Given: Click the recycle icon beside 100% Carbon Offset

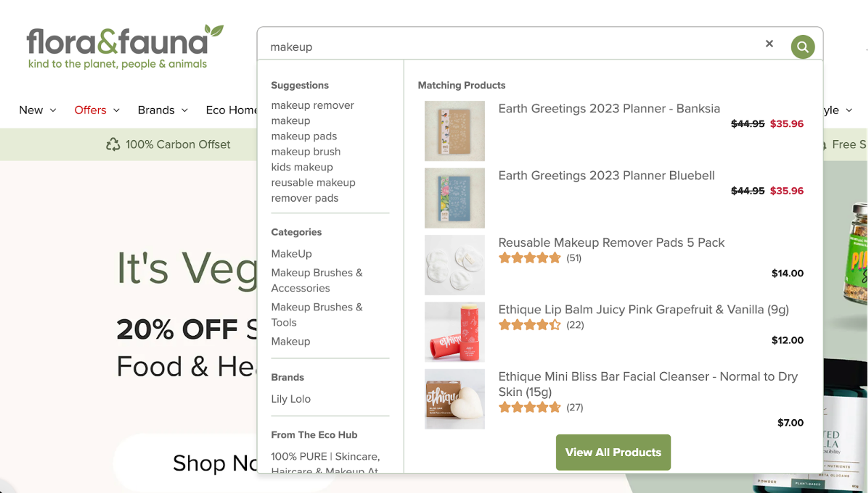Looking at the screenshot, I should [113, 144].
